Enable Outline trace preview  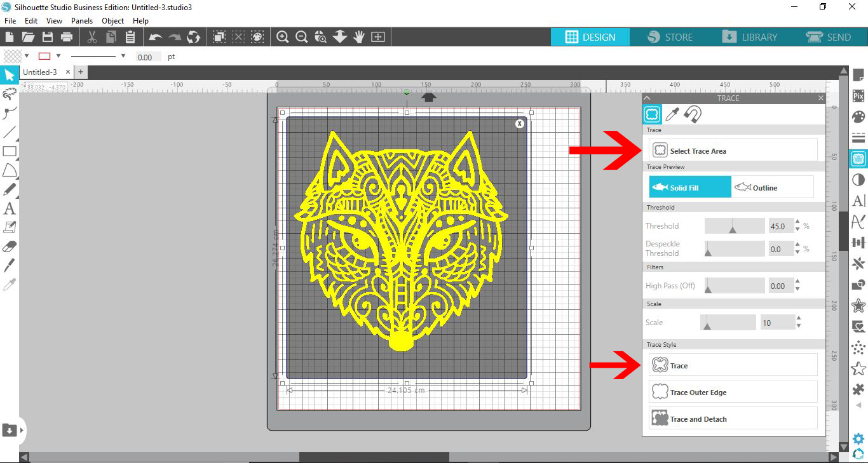[x=772, y=187]
